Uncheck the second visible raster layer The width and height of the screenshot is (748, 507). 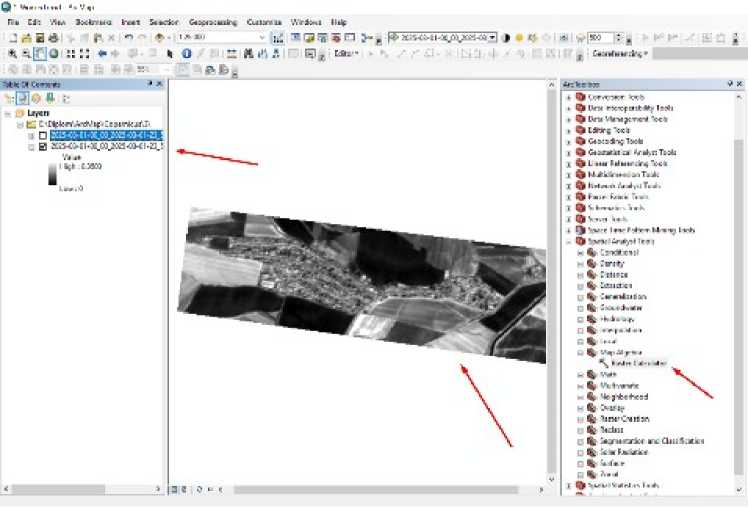click(42, 146)
